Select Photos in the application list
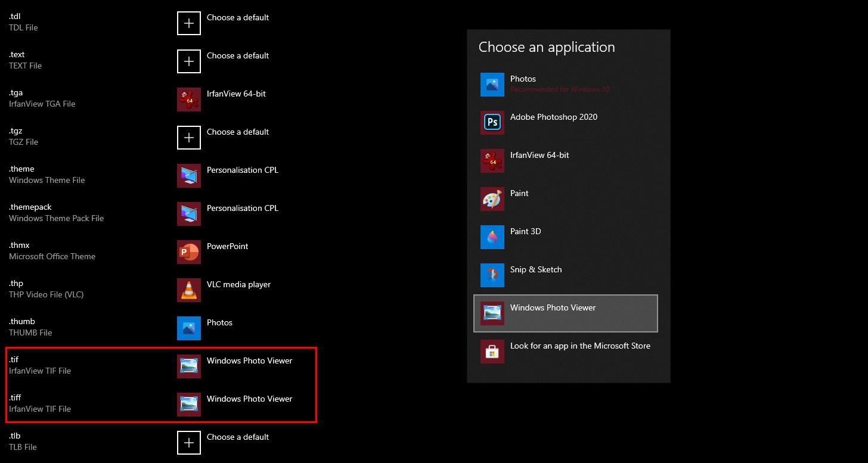This screenshot has height=463, width=868. [x=566, y=85]
